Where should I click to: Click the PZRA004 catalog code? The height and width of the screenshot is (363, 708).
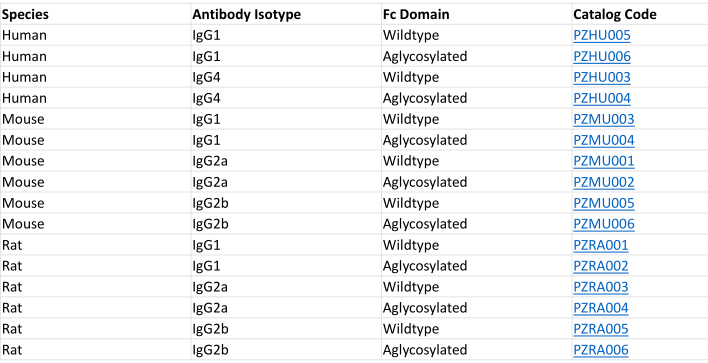coord(601,308)
